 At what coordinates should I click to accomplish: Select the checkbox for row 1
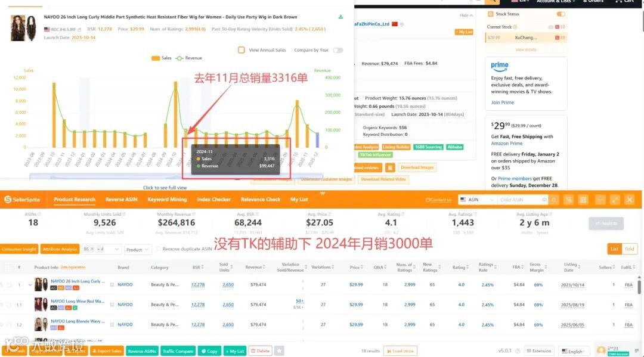coord(9,284)
